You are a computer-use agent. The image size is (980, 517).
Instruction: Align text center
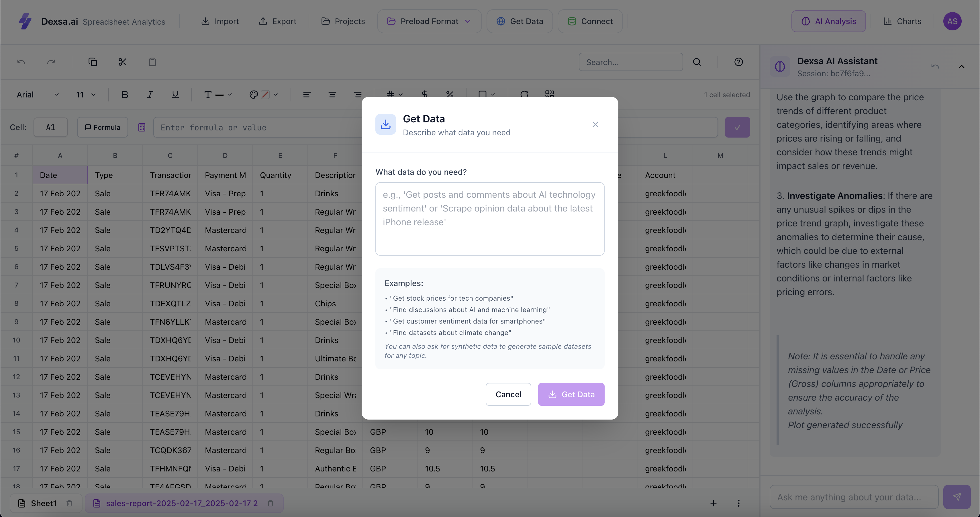[x=332, y=95]
